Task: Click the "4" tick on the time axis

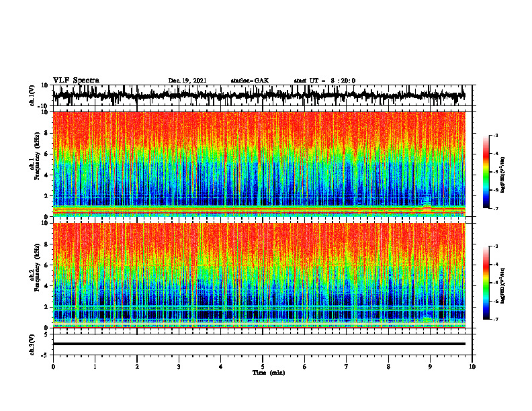Action: pos(221,367)
